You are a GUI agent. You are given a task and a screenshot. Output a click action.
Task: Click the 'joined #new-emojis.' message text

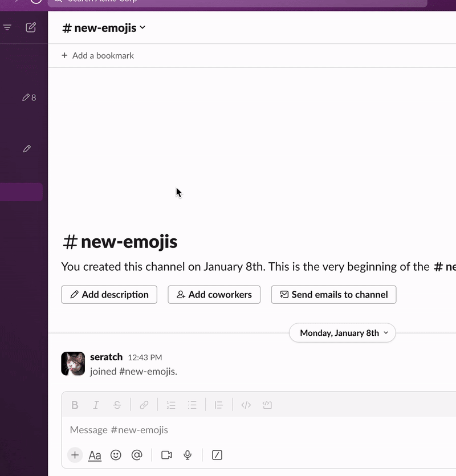(x=133, y=372)
